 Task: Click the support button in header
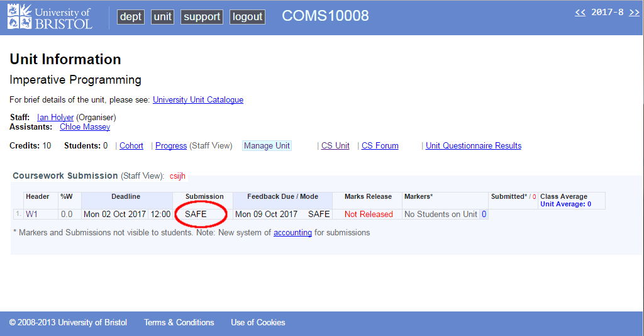[202, 17]
